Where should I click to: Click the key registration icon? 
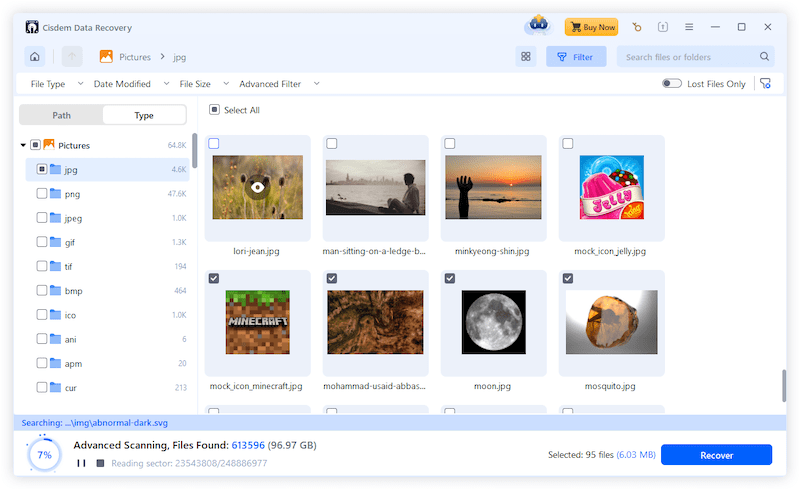click(636, 27)
